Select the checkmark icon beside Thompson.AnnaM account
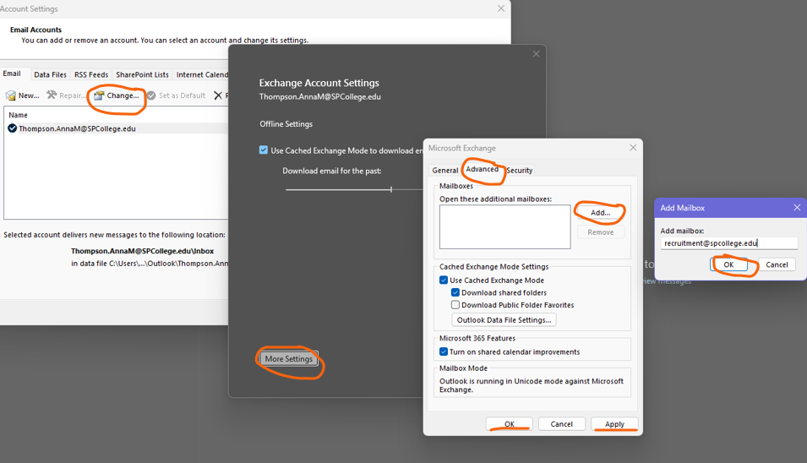This screenshot has height=463, width=807. [x=12, y=128]
